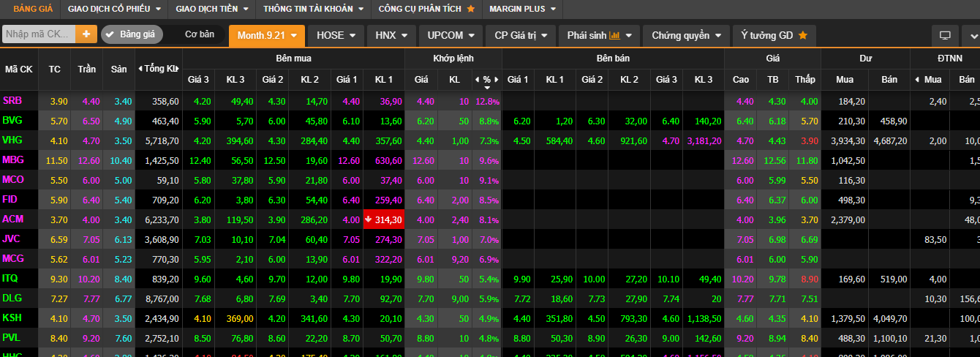Click the ACM stock symbol
Screen dimensions: 980x357
point(13,219)
